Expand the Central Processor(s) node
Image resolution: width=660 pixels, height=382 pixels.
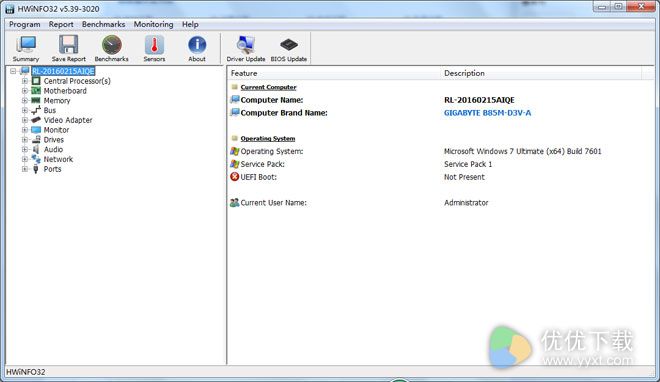pyautogui.click(x=25, y=81)
